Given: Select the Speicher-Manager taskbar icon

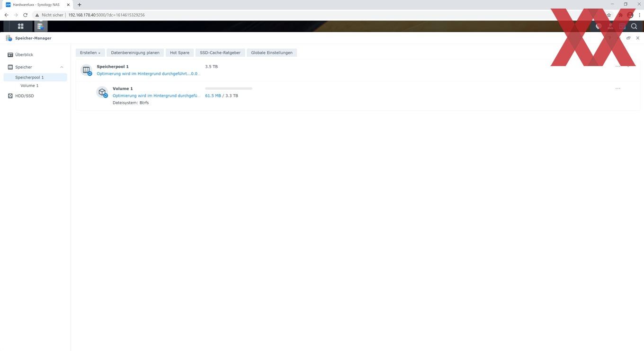Looking at the screenshot, I should [x=40, y=26].
